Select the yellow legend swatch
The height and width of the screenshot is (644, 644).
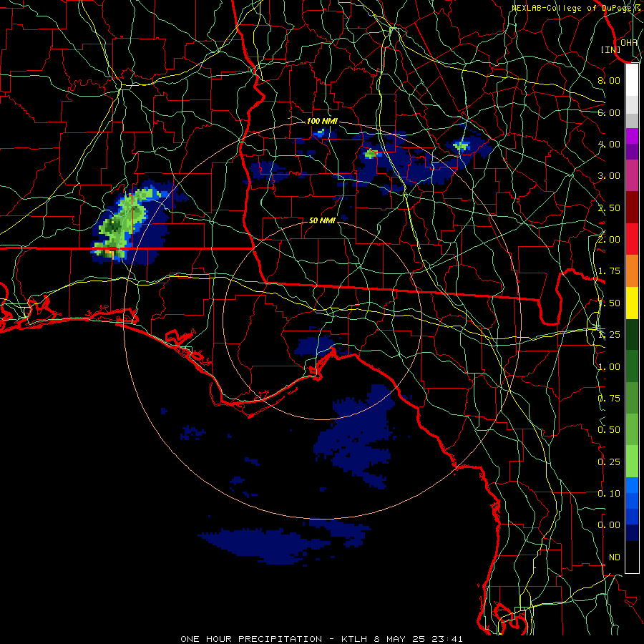coord(632,303)
